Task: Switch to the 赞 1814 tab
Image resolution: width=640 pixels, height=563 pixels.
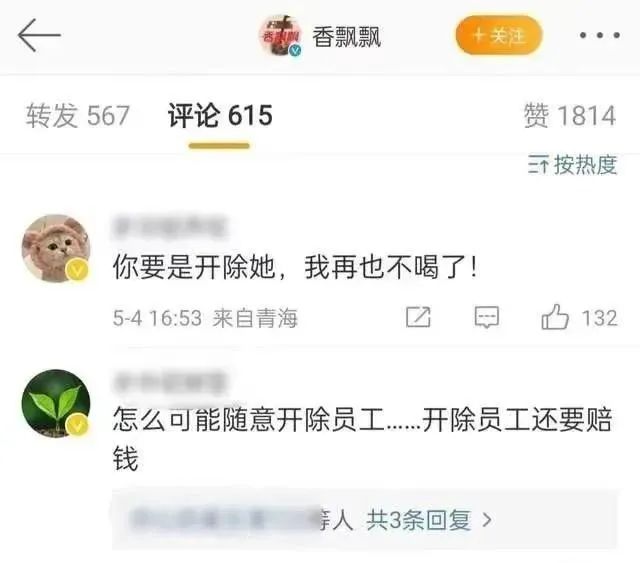Action: (x=570, y=116)
